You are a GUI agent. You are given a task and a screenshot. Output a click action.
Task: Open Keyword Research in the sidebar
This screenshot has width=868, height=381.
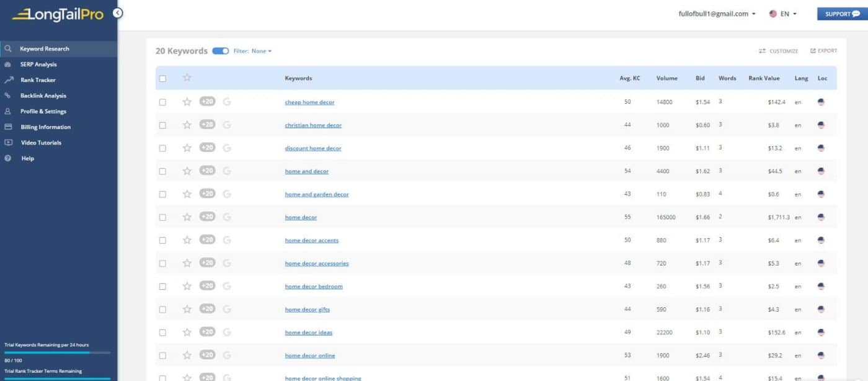(x=58, y=48)
